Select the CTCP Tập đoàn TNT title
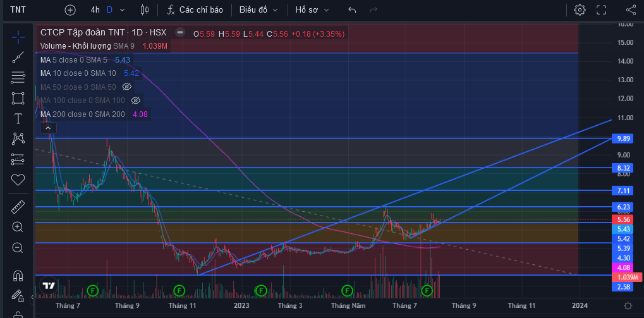The image size is (644, 318). tap(103, 33)
